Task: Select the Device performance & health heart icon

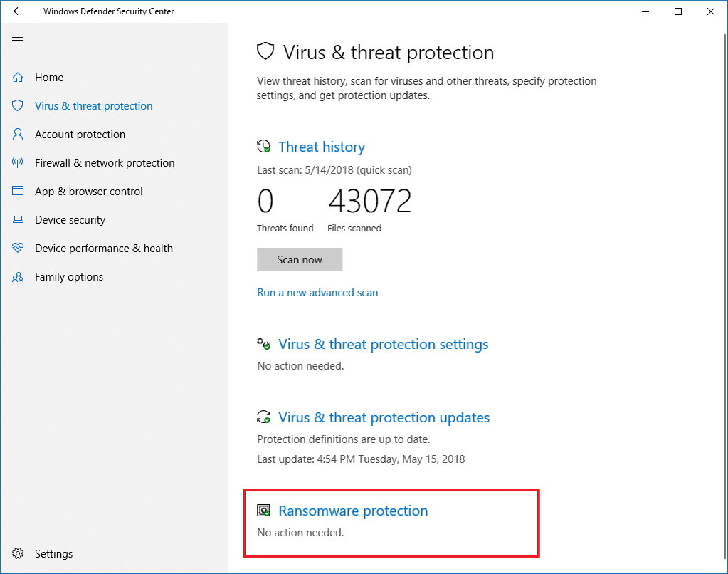Action: click(x=18, y=248)
